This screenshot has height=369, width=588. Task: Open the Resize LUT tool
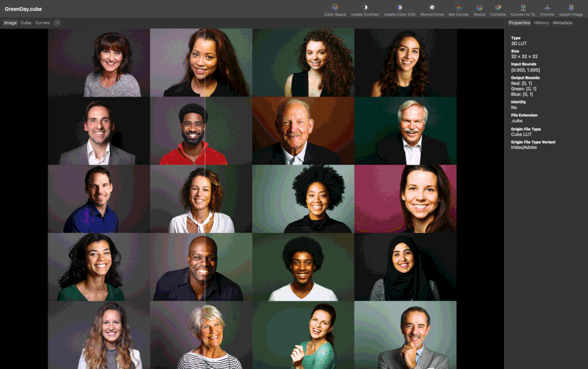(479, 10)
